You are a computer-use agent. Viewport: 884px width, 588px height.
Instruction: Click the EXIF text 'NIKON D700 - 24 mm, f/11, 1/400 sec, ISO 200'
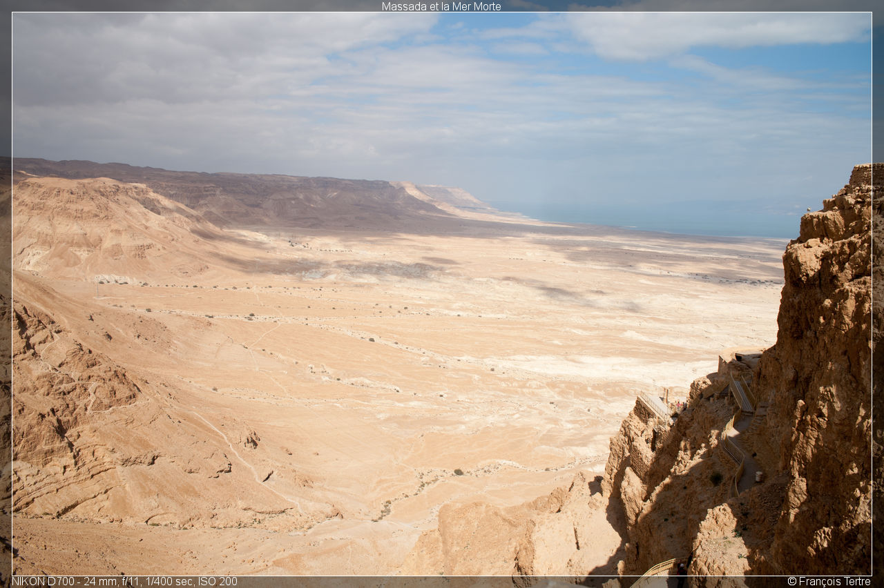(x=124, y=581)
